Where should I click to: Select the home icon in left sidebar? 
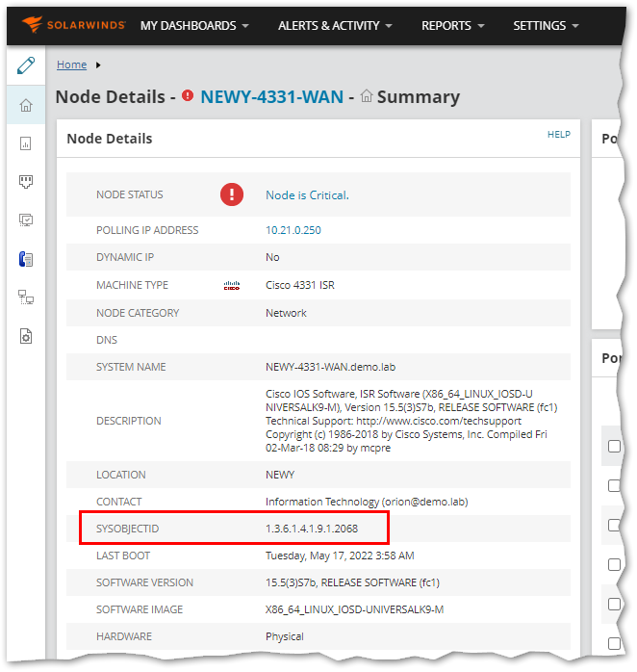26,105
